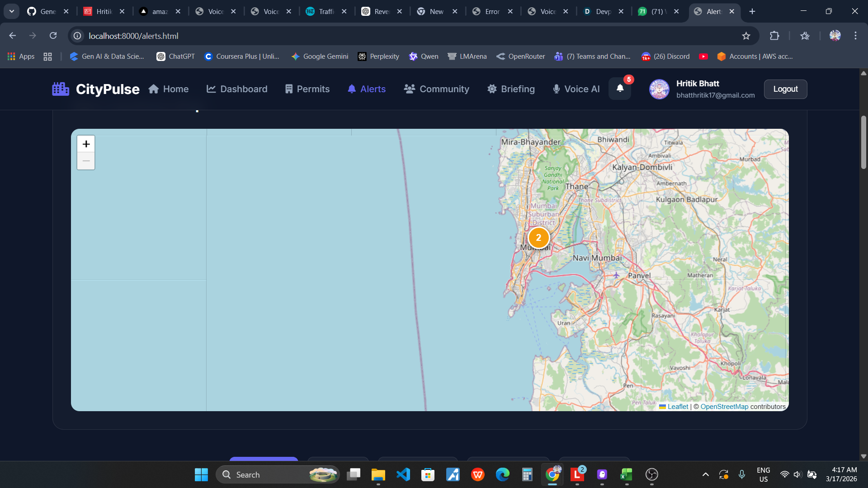Click the CityPulse logo icon
Viewport: 868px width, 488px height.
[x=61, y=89]
